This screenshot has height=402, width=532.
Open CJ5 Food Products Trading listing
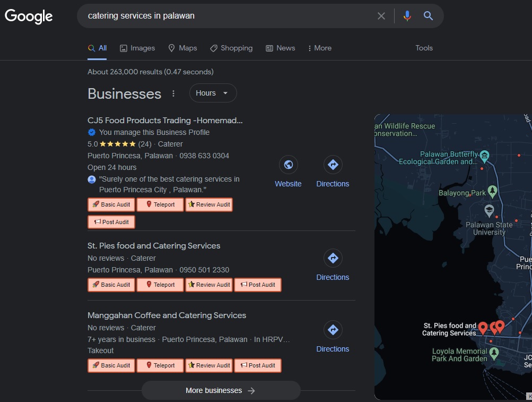pos(165,121)
